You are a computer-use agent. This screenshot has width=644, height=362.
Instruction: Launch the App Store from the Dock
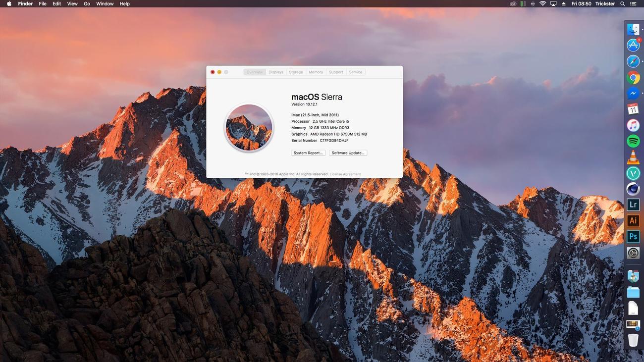633,45
